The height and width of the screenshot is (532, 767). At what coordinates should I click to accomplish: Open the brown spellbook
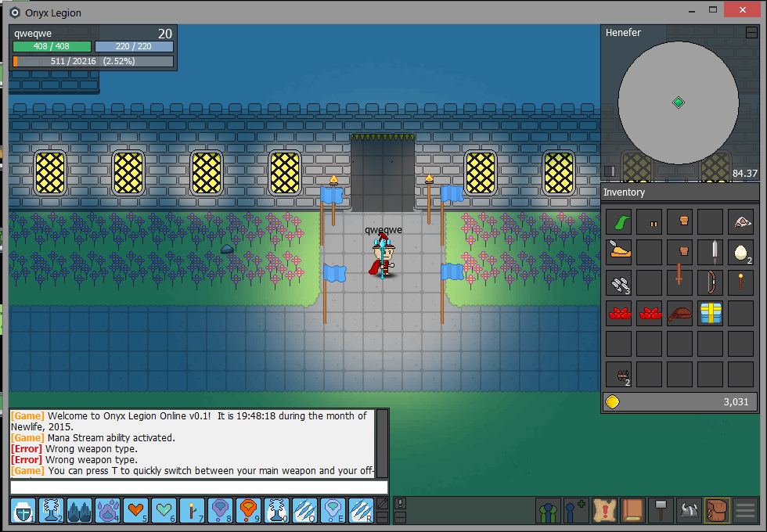tap(632, 511)
